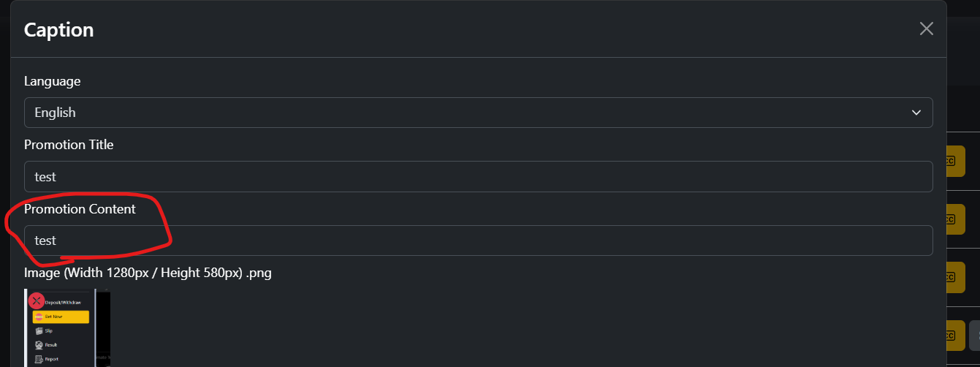Click the Caption dialog heading
The image size is (980, 367).
coord(58,30)
